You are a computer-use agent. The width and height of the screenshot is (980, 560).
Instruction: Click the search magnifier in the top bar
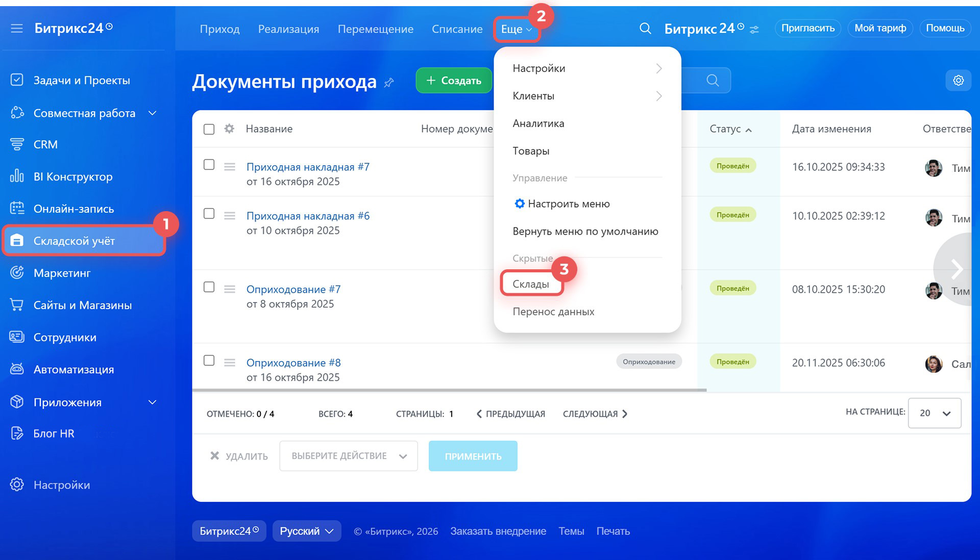pos(645,29)
